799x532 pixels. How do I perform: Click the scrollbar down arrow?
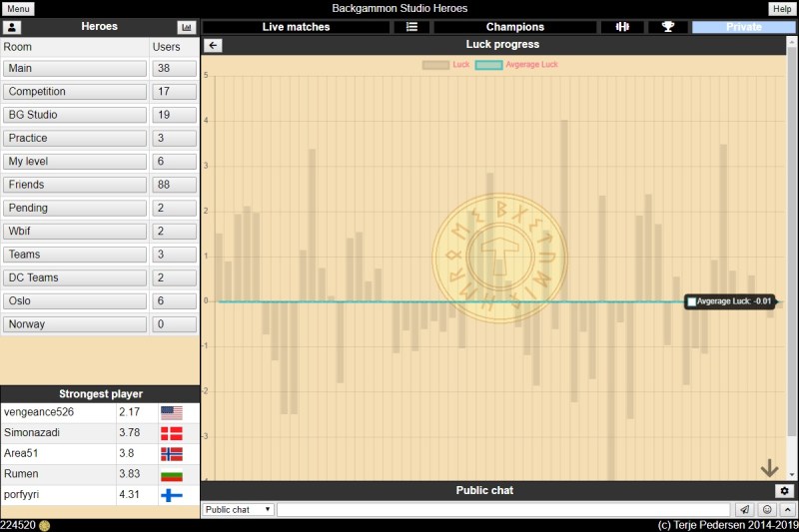(x=791, y=475)
